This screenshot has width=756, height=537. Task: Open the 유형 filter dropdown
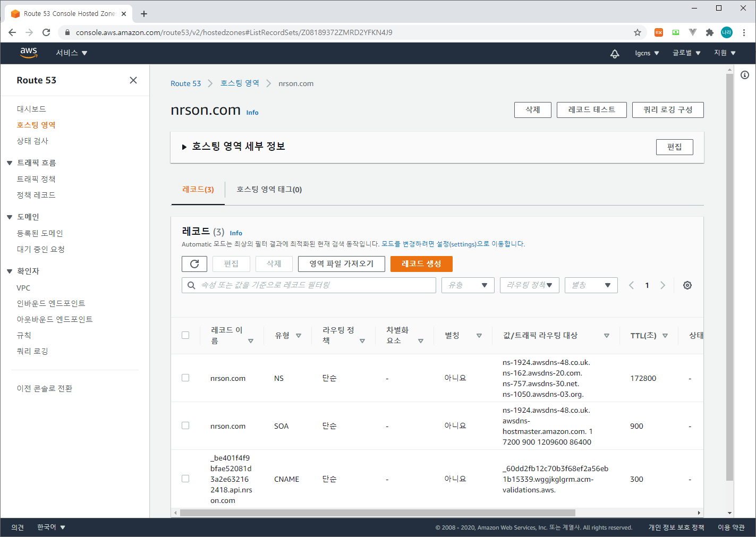point(468,285)
